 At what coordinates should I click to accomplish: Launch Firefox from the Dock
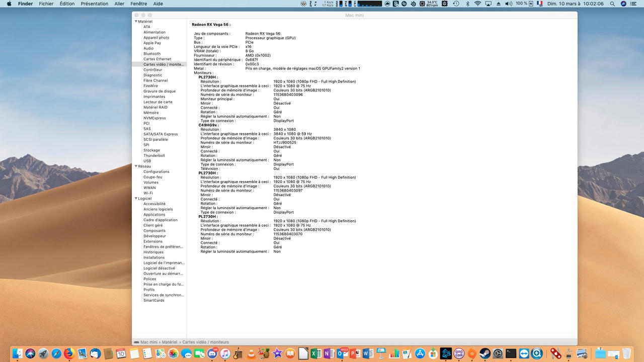coord(69,353)
